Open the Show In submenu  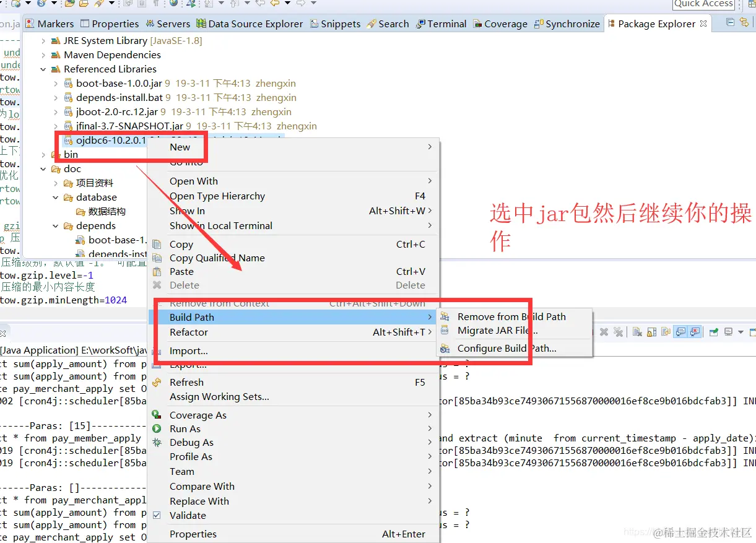293,211
